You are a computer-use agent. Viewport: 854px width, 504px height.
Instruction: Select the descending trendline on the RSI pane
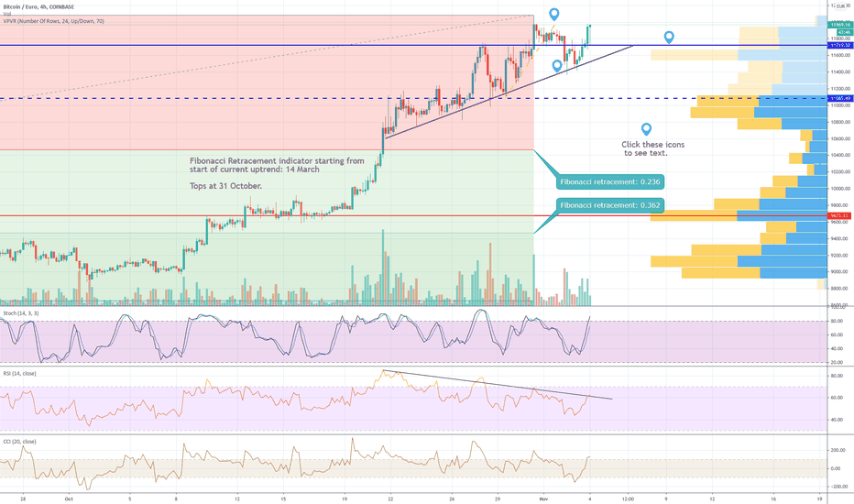point(498,385)
